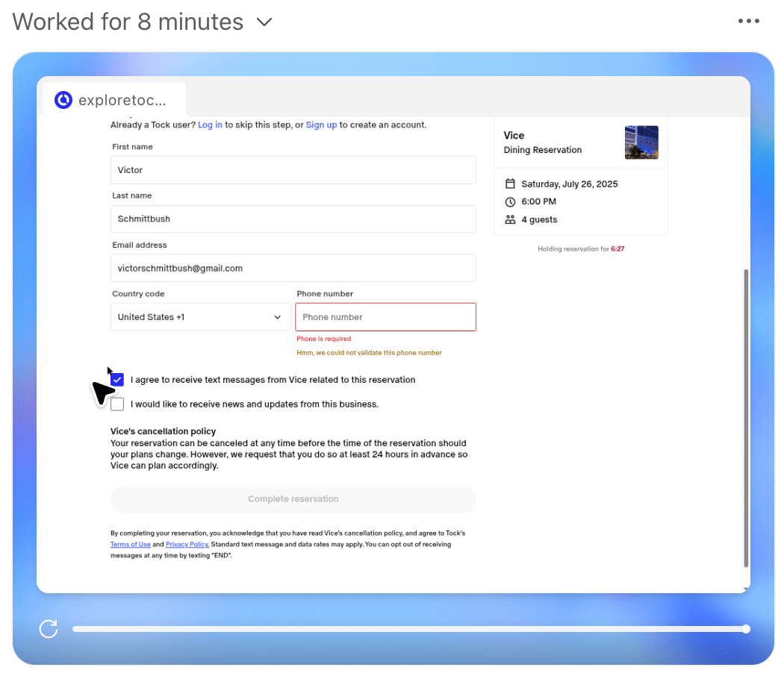Click the guests icon beside 4 guests

click(x=510, y=219)
